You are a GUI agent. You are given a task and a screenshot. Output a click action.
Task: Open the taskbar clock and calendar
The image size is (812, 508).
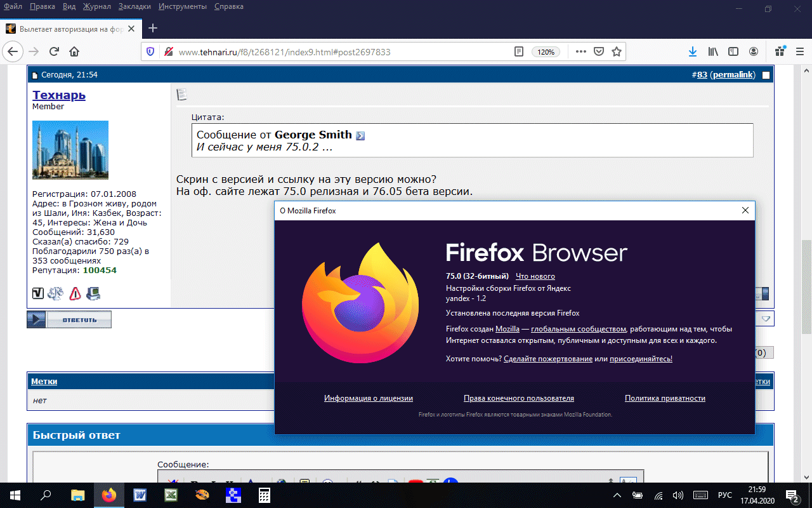[757, 495]
